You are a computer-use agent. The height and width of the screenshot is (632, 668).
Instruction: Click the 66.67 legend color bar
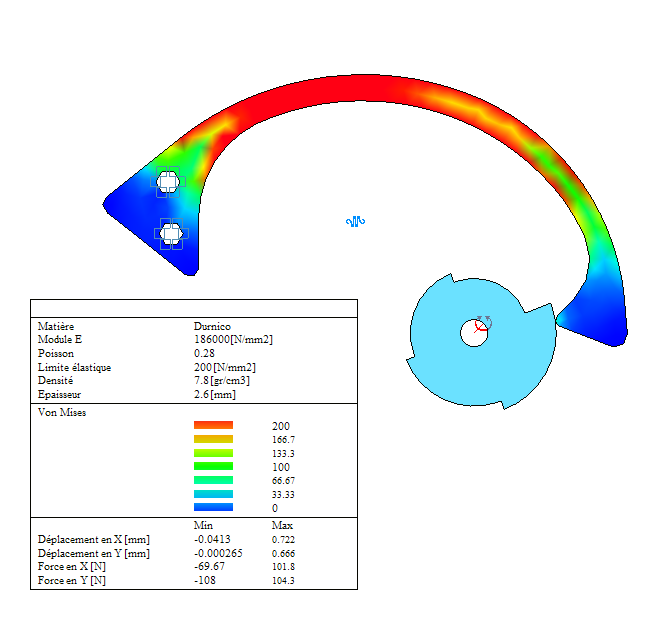(x=213, y=481)
